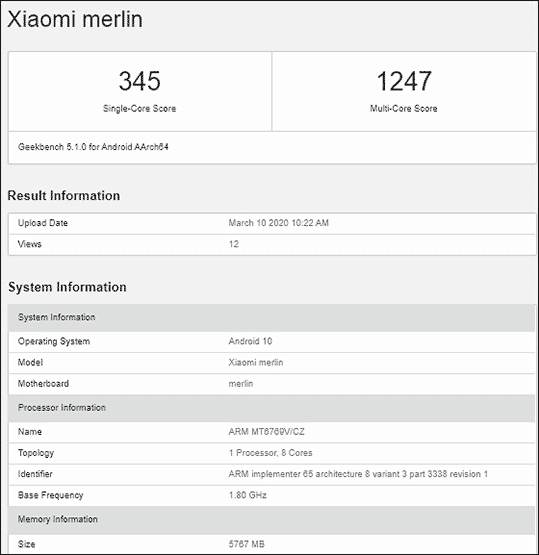Click the processor Name label
Screen dimensions: 539x555
tap(30, 432)
